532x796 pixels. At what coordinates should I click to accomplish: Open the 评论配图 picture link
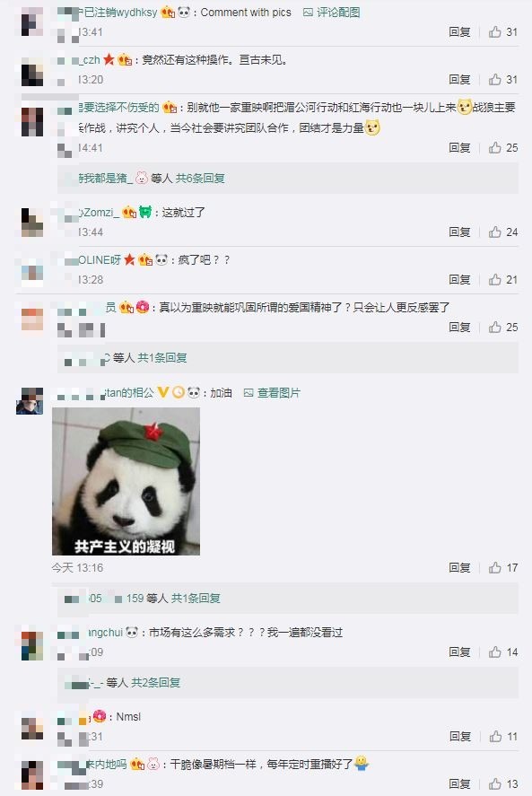(331, 13)
